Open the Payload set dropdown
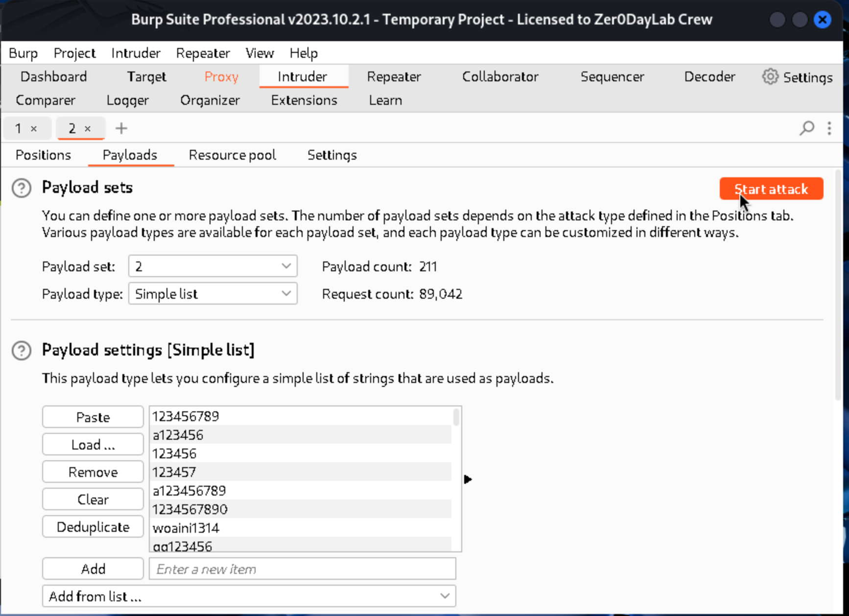Viewport: 849px width, 616px height. point(212,266)
